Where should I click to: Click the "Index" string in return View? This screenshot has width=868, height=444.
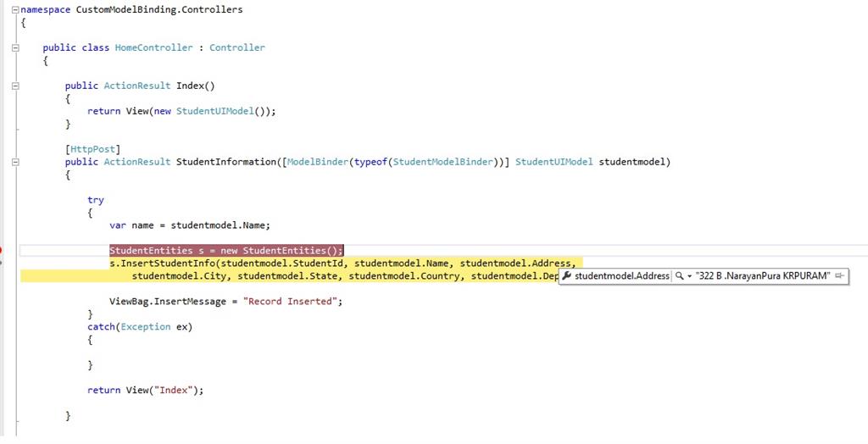173,391
